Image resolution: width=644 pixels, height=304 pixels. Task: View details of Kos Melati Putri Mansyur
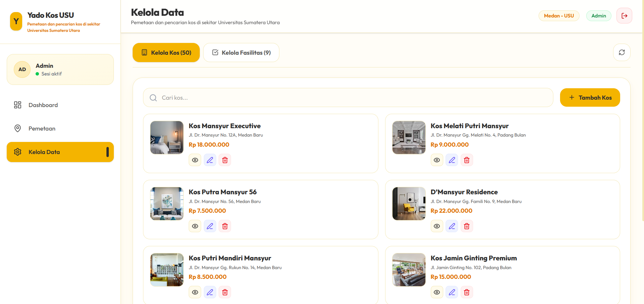437,160
